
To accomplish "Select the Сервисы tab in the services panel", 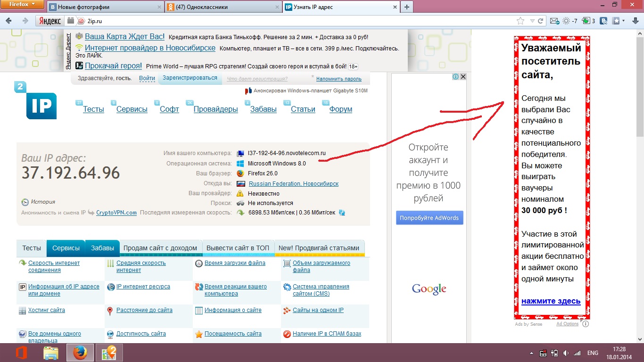I will pyautogui.click(x=66, y=248).
